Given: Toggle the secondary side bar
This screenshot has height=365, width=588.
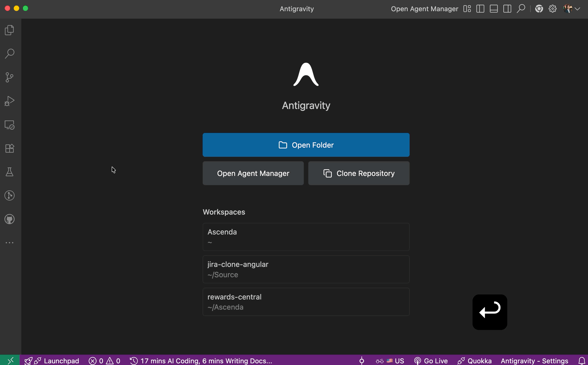Looking at the screenshot, I should coord(507,9).
